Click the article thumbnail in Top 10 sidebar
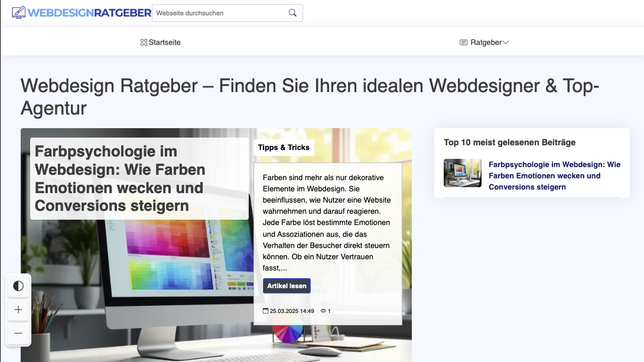Screen dimensions: 644x362 point(462,172)
